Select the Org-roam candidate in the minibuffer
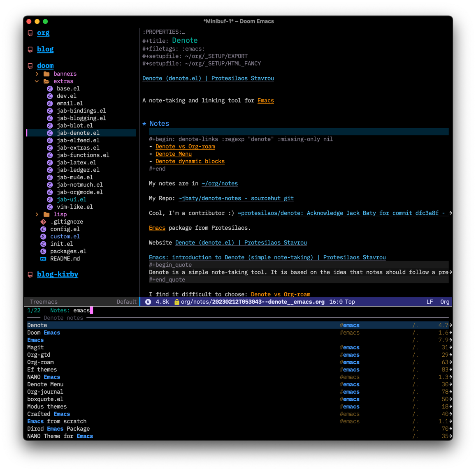The image size is (476, 471). pos(40,362)
